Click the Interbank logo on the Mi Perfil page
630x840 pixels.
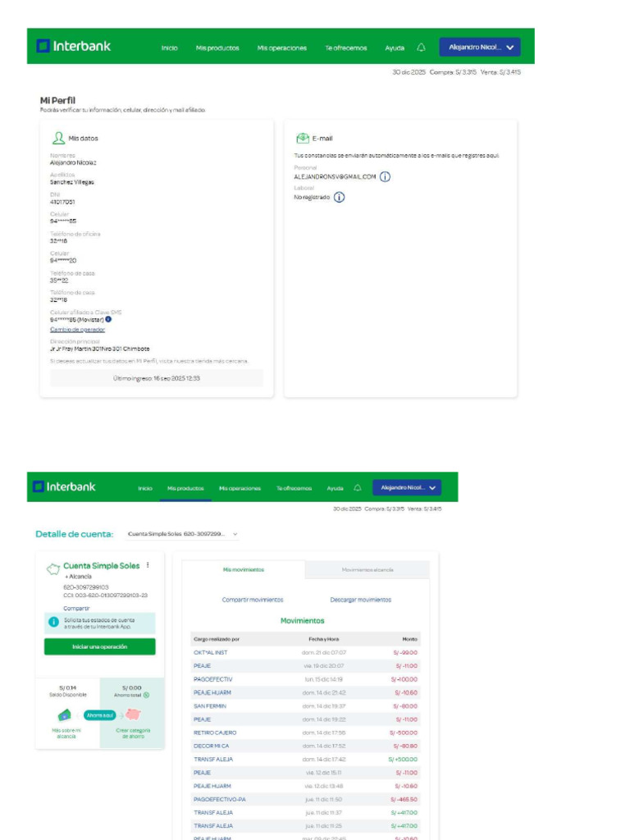73,46
